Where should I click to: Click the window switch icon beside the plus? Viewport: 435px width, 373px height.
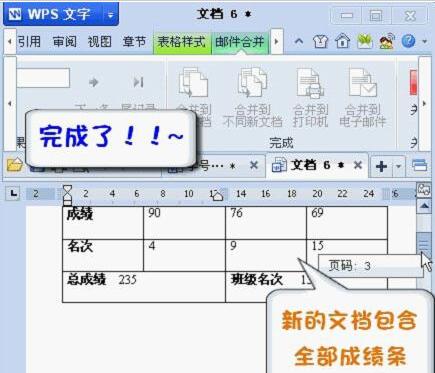coord(419,166)
